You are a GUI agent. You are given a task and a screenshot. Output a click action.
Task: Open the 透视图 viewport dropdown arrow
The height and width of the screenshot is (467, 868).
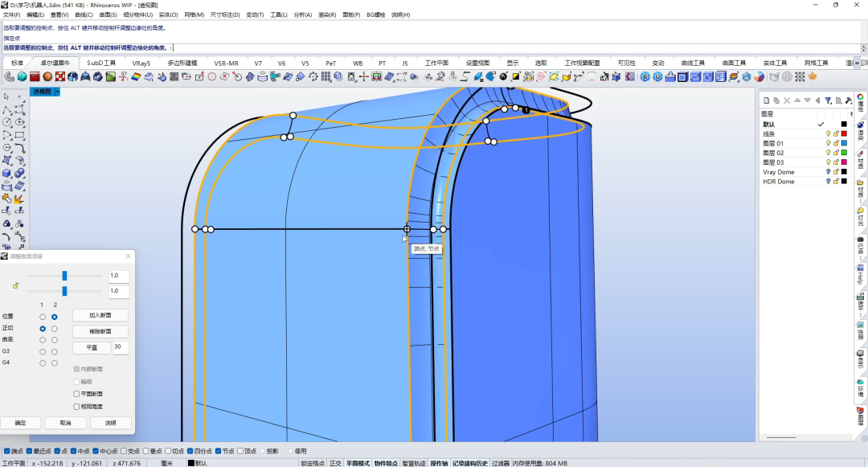click(x=57, y=92)
